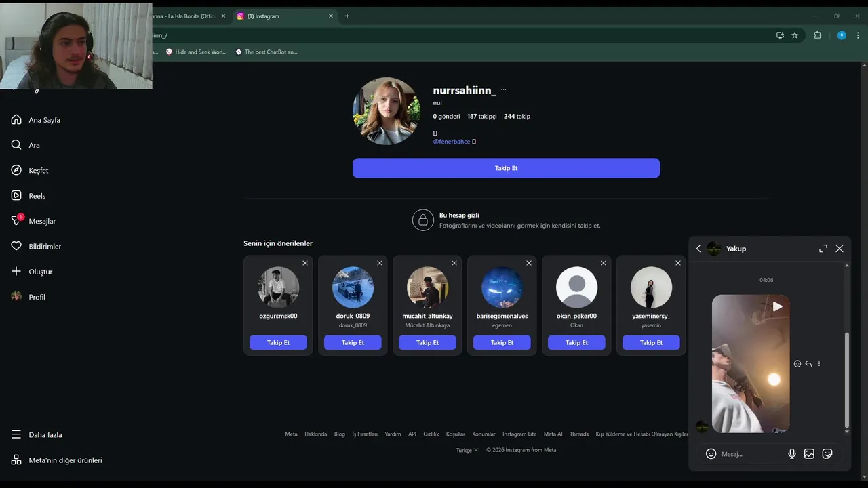Open Profil from sidebar
868x488 pixels.
tap(28, 297)
